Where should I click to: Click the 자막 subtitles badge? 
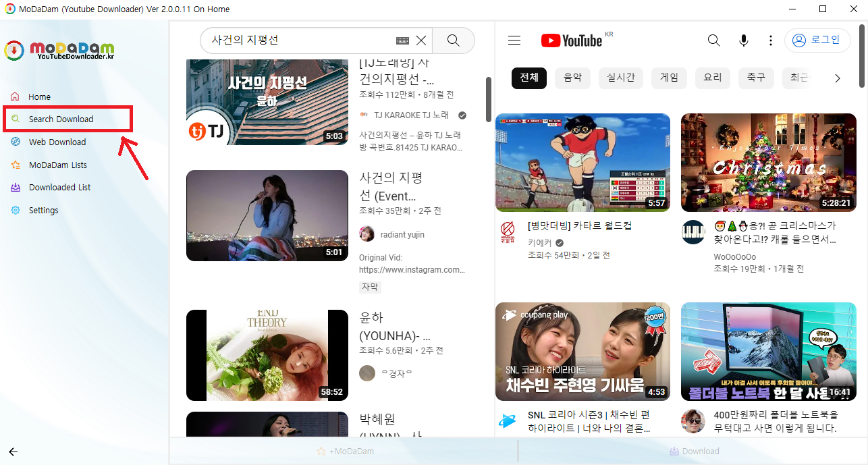(370, 287)
